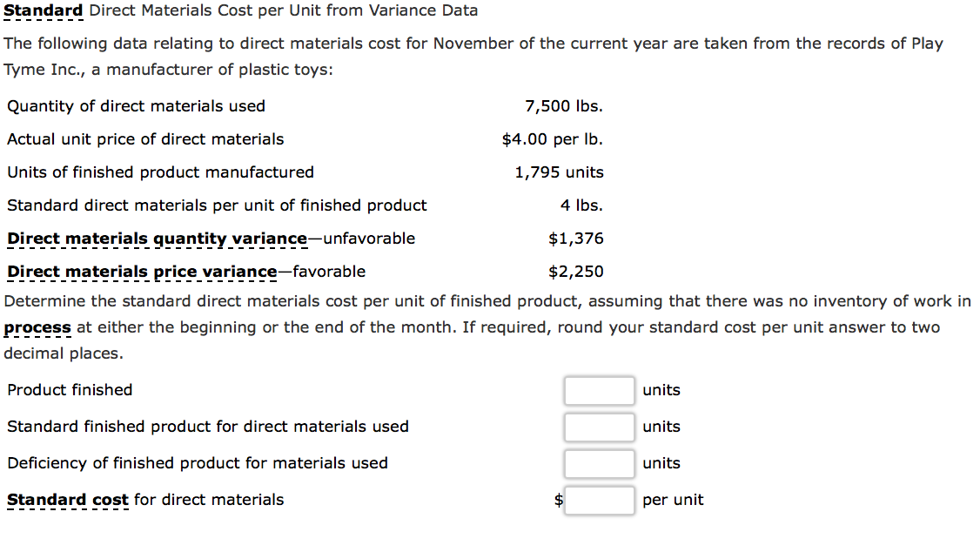Click the Product finished units input box
Viewport: 980px width, 552px height.
(x=599, y=390)
